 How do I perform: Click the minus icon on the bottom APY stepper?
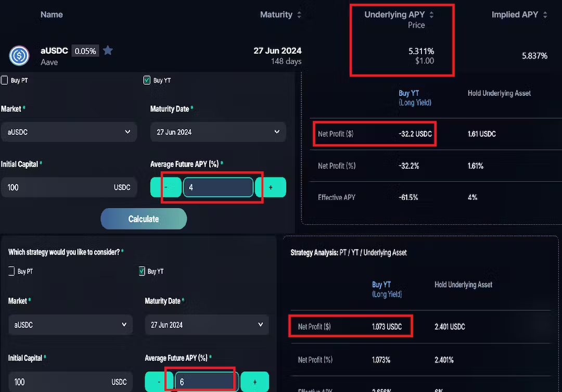pyautogui.click(x=158, y=381)
